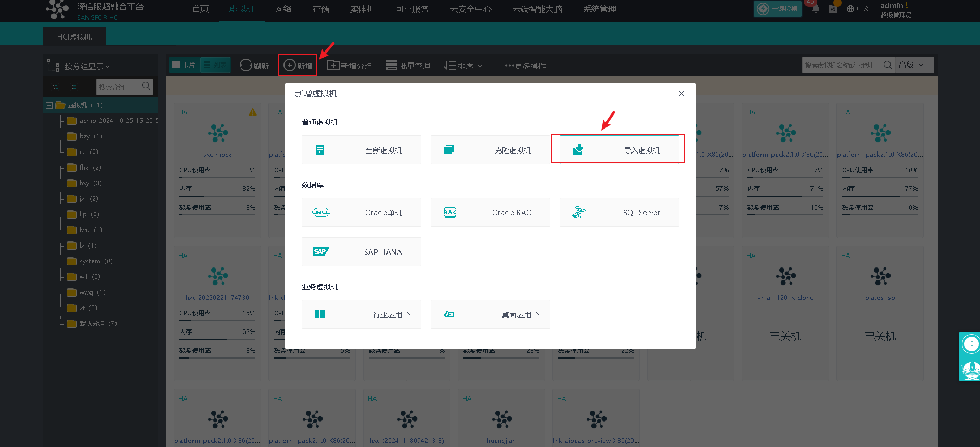Open the 排序 sort dropdown
The height and width of the screenshot is (447, 980).
click(463, 66)
